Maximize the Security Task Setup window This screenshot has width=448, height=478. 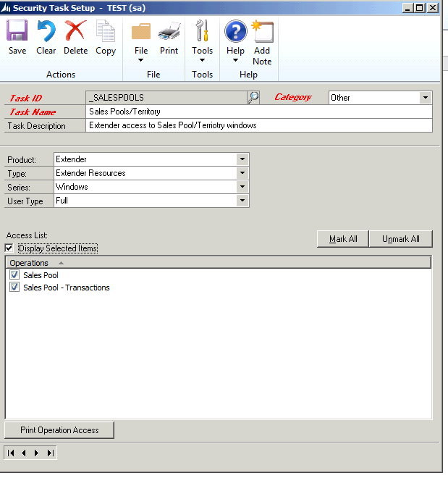pyautogui.click(x=419, y=8)
